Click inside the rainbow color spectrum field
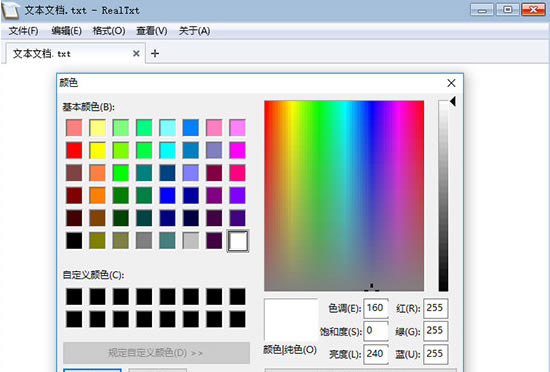 click(344, 196)
